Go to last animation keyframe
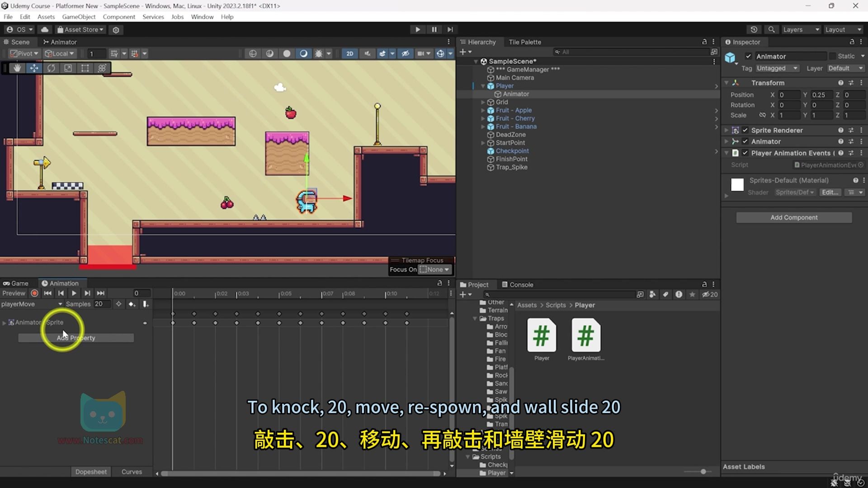The image size is (868, 488). (101, 293)
